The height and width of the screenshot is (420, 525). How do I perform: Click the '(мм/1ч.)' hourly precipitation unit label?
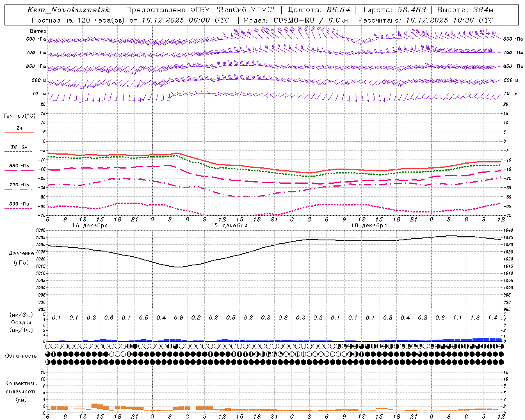pyautogui.click(x=21, y=330)
